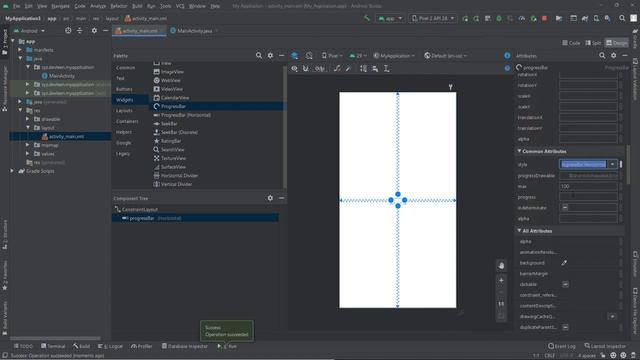Image resolution: width=640 pixels, height=360 pixels.
Task: Click the progress attribute input field
Action: tap(588, 197)
